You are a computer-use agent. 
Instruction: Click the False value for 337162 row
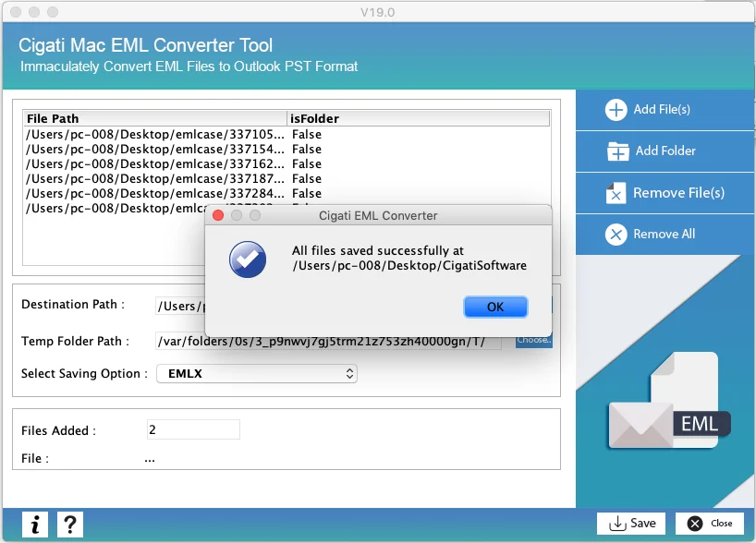point(307,163)
